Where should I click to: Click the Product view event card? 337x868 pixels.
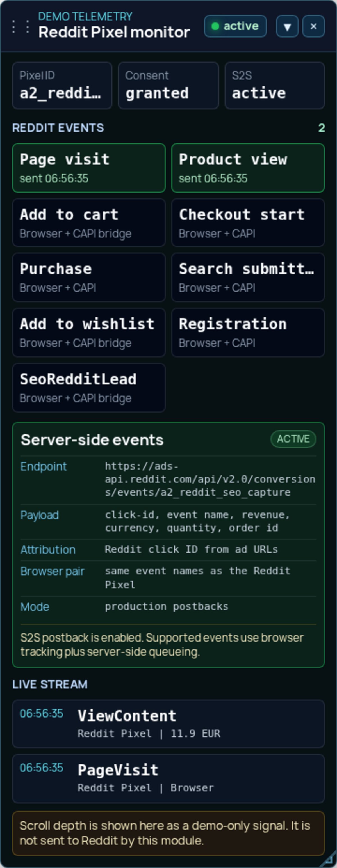point(248,168)
